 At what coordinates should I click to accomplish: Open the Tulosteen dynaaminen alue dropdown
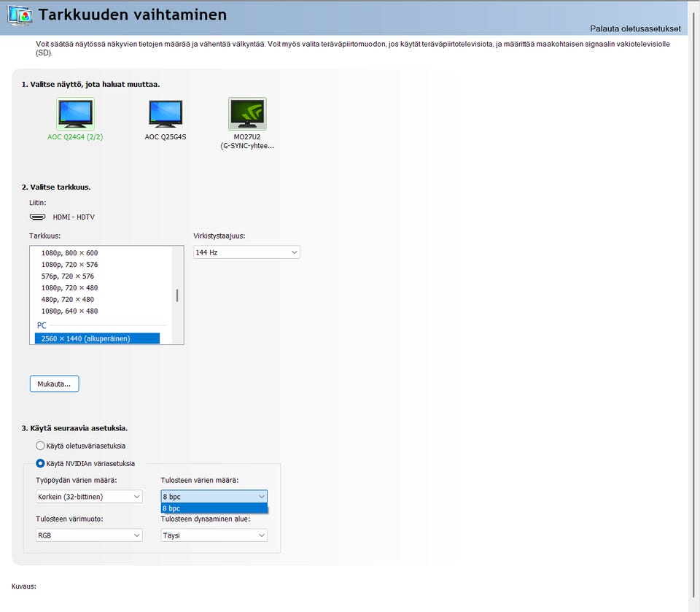point(214,535)
